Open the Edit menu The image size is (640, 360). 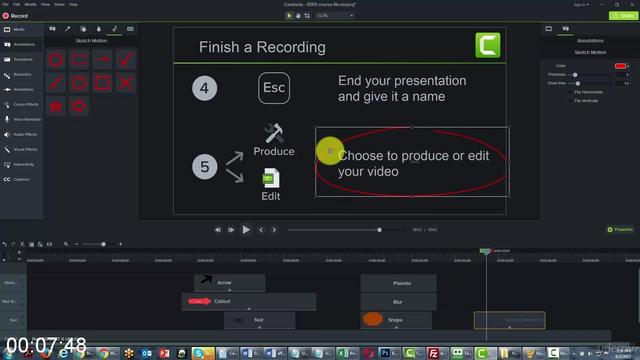(16, 4)
